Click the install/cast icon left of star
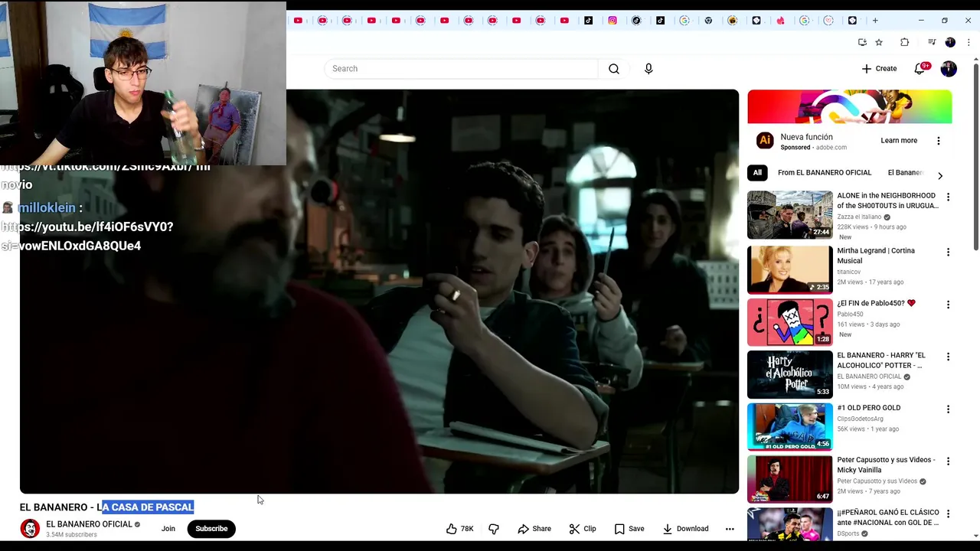The image size is (980, 551). pos(862,42)
